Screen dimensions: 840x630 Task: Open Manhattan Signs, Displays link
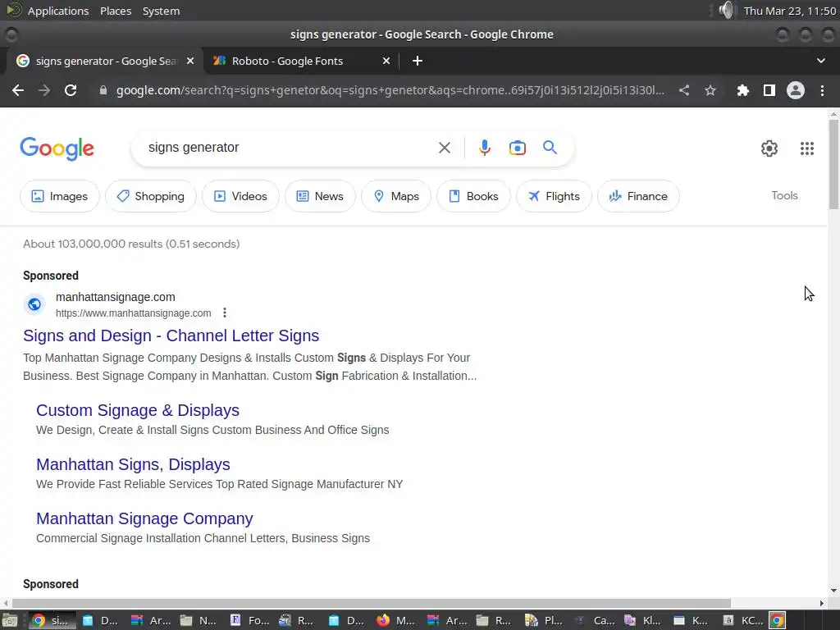[x=133, y=464]
